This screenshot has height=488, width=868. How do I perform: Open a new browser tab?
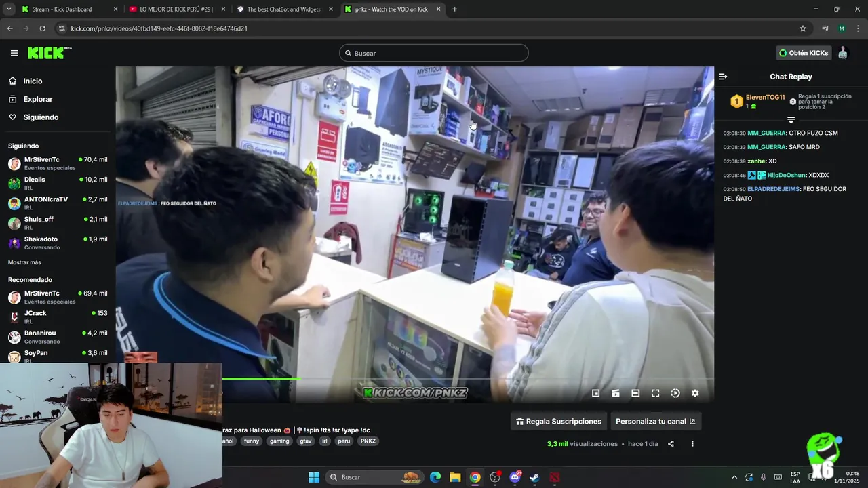pos(454,9)
